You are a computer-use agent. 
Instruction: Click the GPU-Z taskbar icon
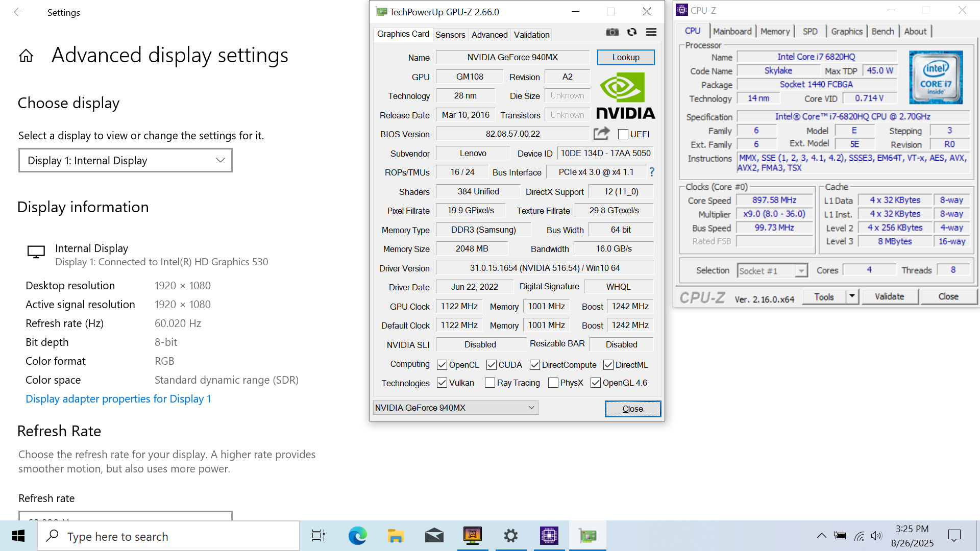click(587, 536)
